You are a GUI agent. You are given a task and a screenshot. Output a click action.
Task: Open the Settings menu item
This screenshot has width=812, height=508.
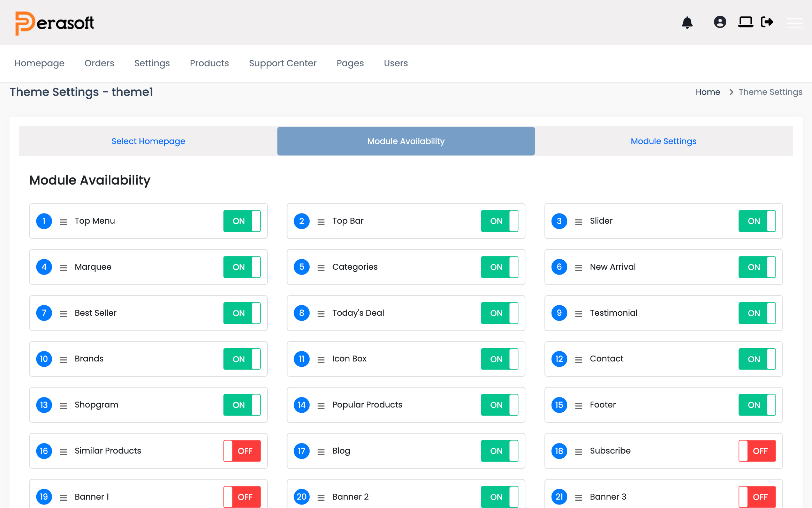click(152, 63)
